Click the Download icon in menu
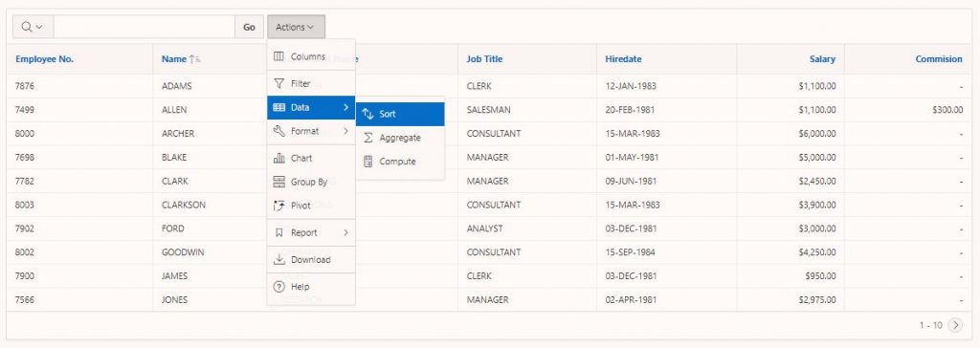 coord(278,259)
